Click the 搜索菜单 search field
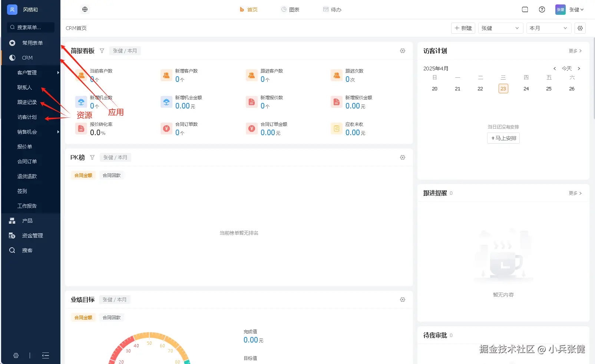Screen dimensions: 595x364 coord(31,27)
